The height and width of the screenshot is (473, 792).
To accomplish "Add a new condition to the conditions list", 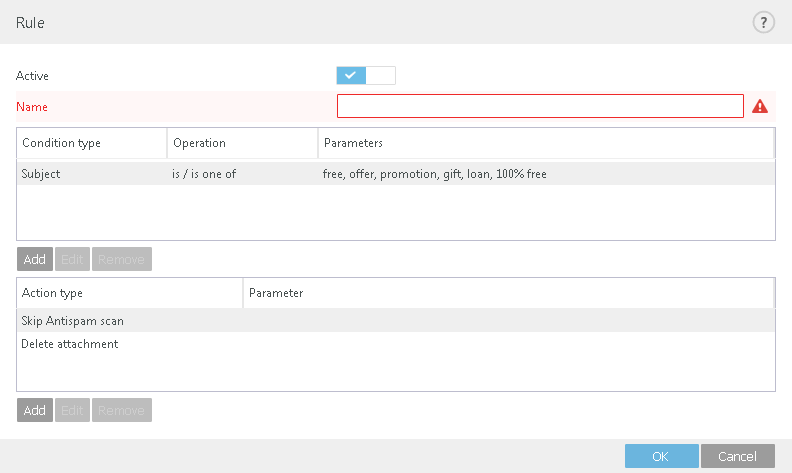I will pos(35,259).
